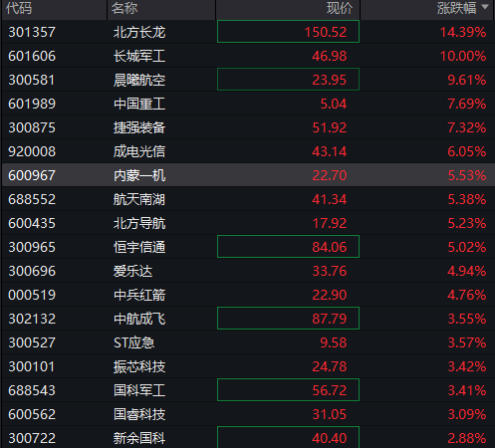
Task: Select stock code 688543
Action: 32,390
